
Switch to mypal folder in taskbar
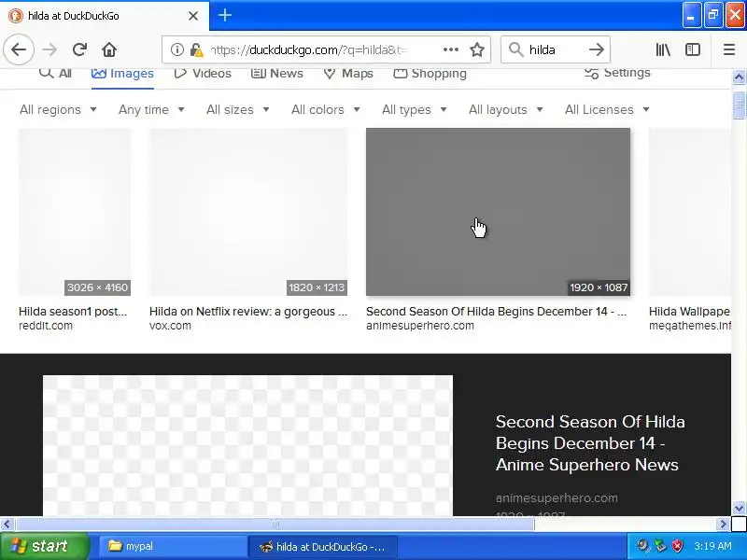(172, 546)
